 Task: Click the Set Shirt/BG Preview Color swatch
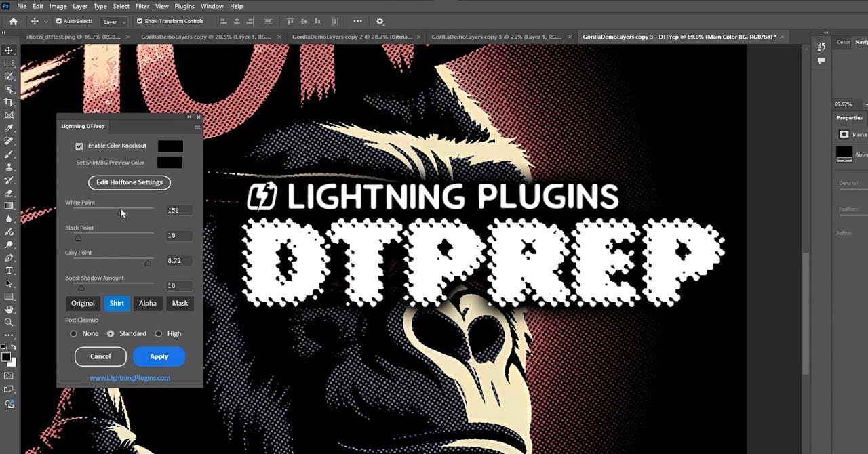[170, 163]
